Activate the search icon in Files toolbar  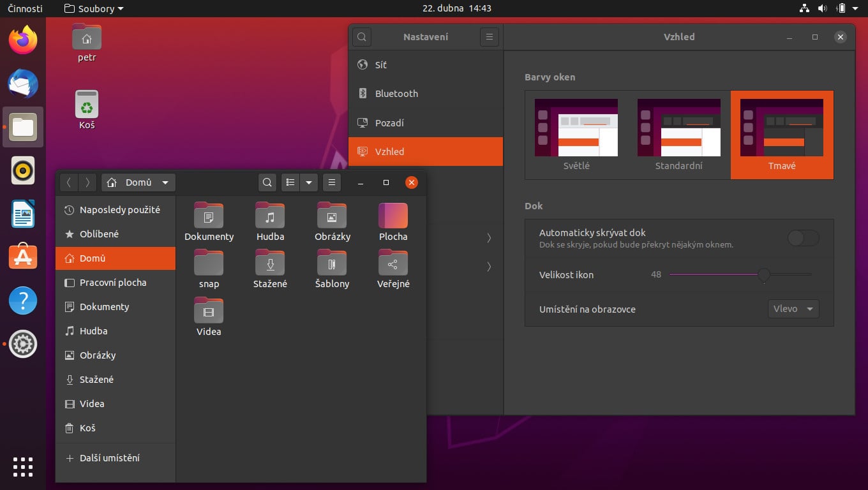[267, 182]
